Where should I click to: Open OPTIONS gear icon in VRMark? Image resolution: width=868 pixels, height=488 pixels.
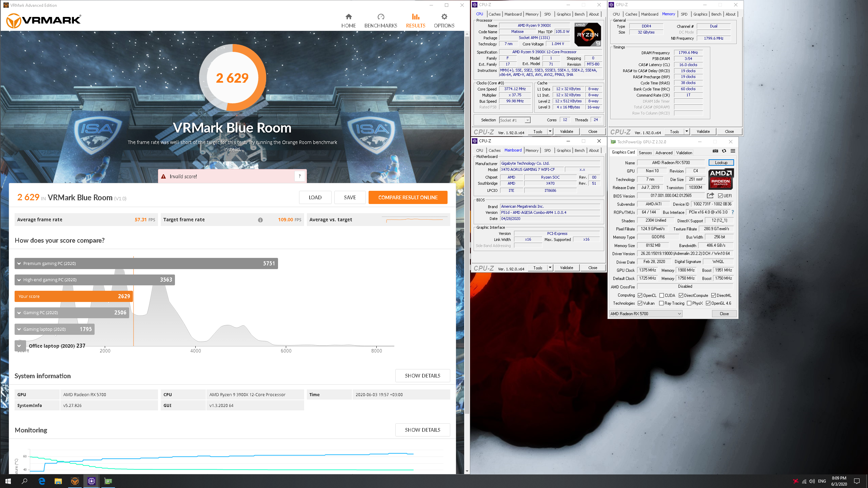tap(444, 17)
